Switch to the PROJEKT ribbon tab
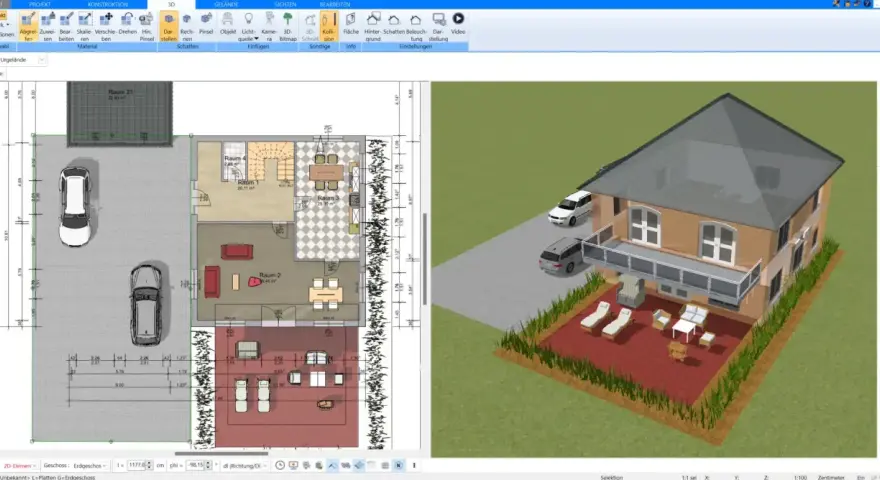Image resolution: width=880 pixels, height=480 pixels. (x=40, y=4)
